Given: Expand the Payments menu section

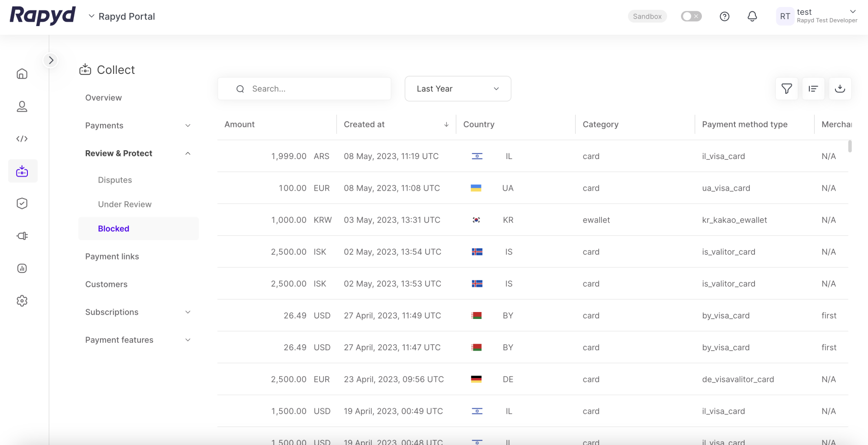Looking at the screenshot, I should 138,126.
